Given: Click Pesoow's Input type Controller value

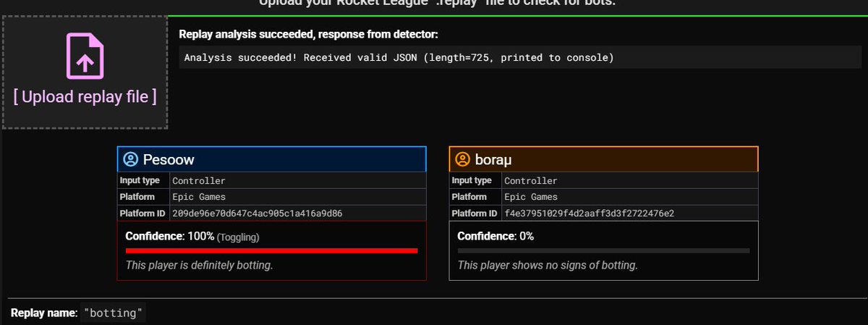Looking at the screenshot, I should (x=199, y=180).
